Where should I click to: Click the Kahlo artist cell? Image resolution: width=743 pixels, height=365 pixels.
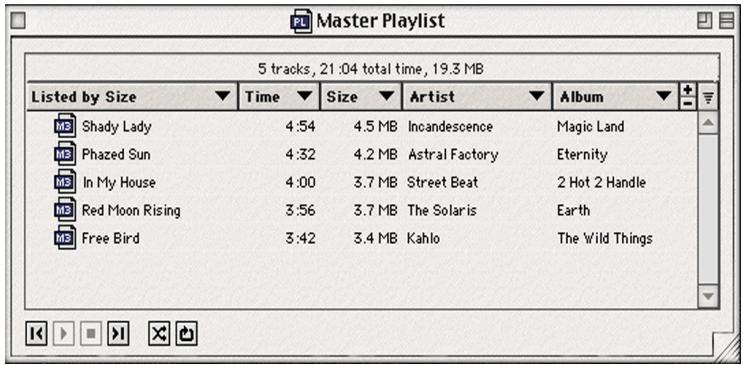(424, 238)
